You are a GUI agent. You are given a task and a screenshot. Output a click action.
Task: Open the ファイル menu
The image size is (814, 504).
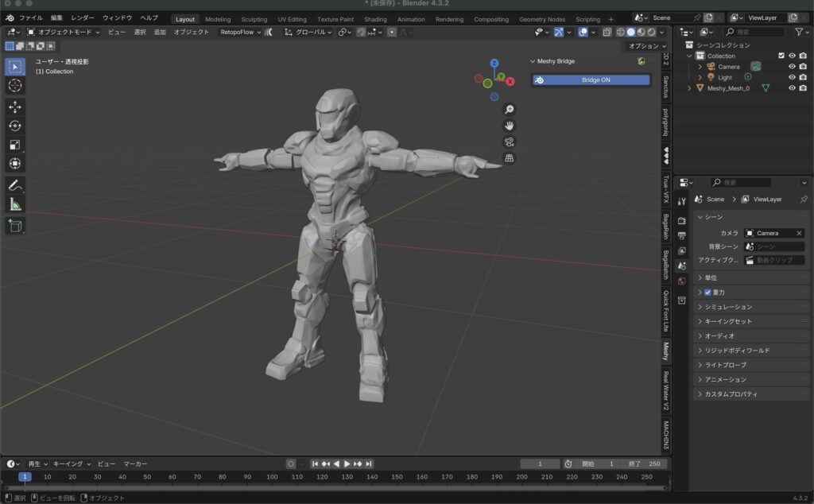pyautogui.click(x=31, y=17)
